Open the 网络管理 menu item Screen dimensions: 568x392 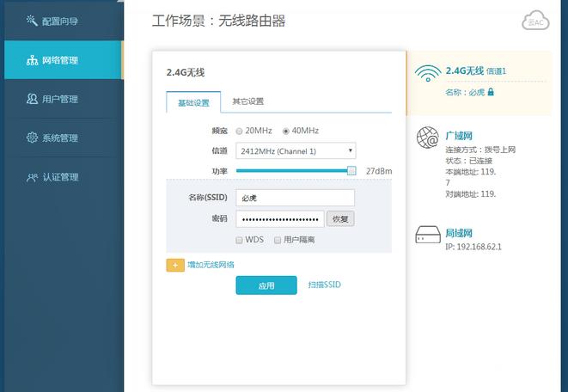pyautogui.click(x=64, y=60)
